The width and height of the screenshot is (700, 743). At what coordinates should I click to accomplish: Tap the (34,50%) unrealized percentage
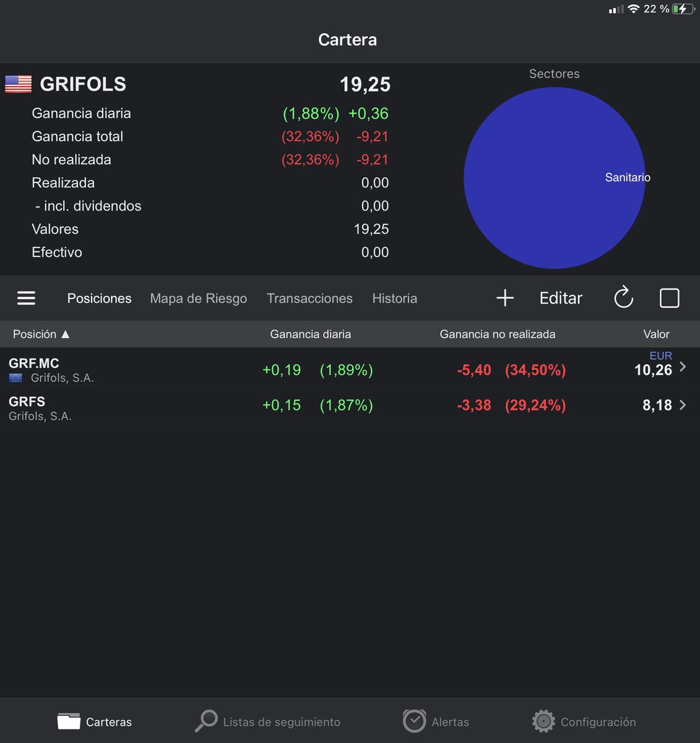point(535,370)
